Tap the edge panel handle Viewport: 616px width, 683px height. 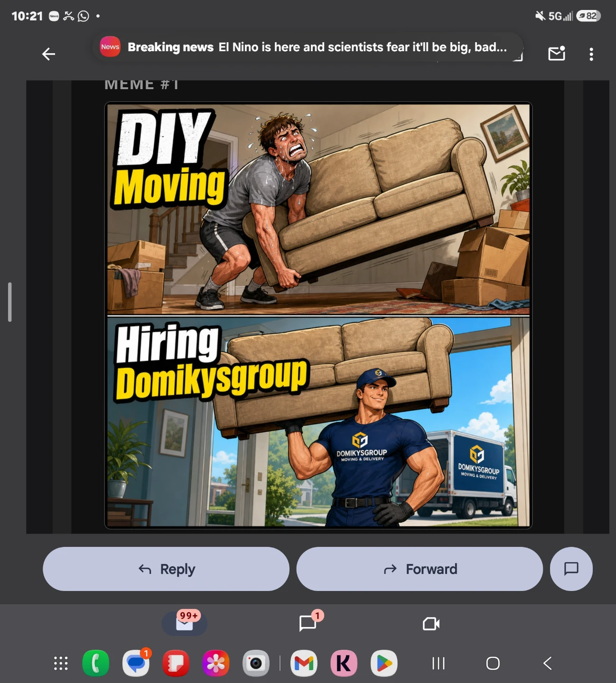[x=9, y=302]
